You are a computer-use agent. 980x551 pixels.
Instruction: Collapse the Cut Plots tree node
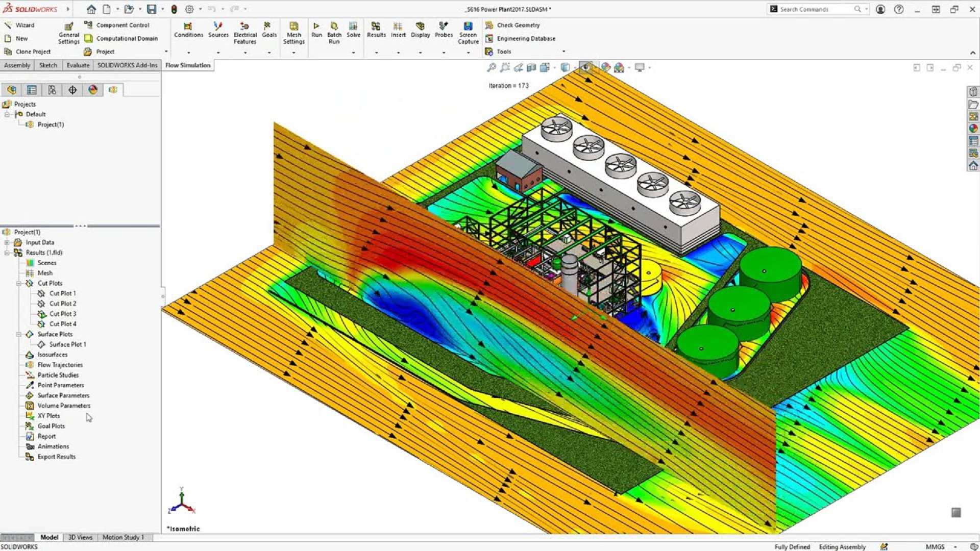[x=19, y=283]
